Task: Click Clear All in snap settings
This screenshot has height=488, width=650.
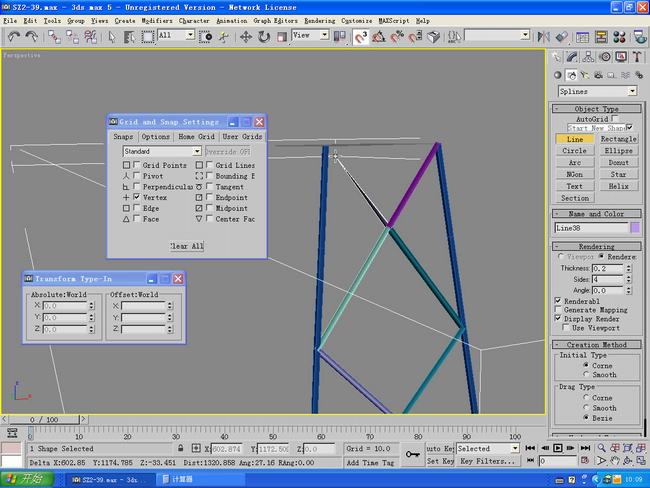Action: (187, 246)
